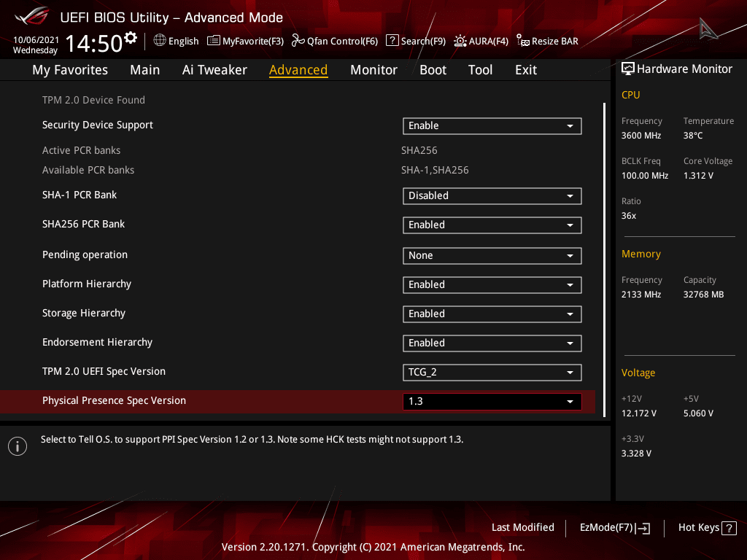Open Storage Hierarchy dropdown
This screenshot has width=747, height=560.
pos(492,314)
